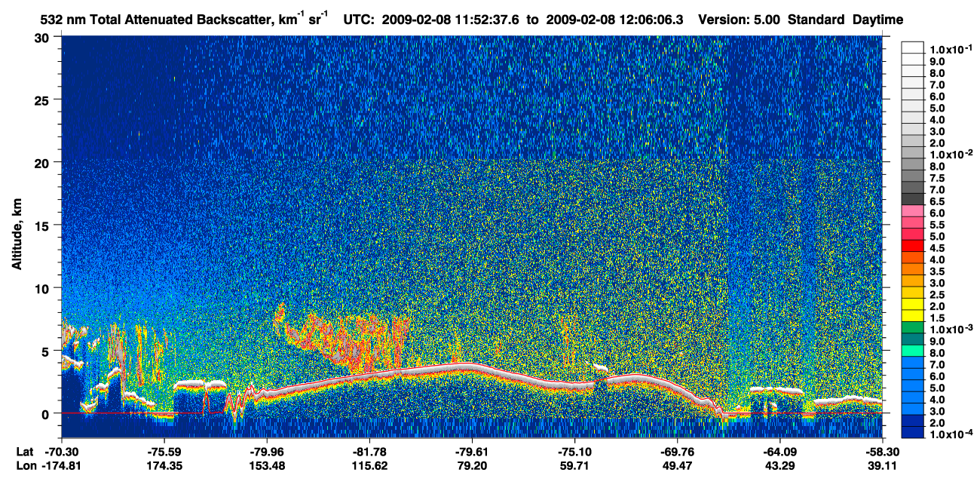Click longitude value '43.29'
This screenshot has height=503, width=980.
(x=779, y=465)
